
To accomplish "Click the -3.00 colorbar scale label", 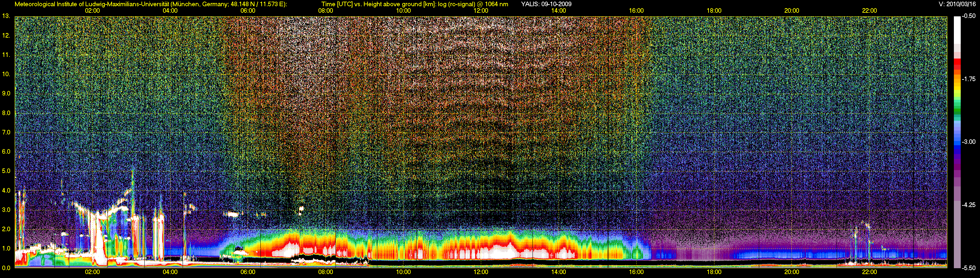I will pos(969,142).
